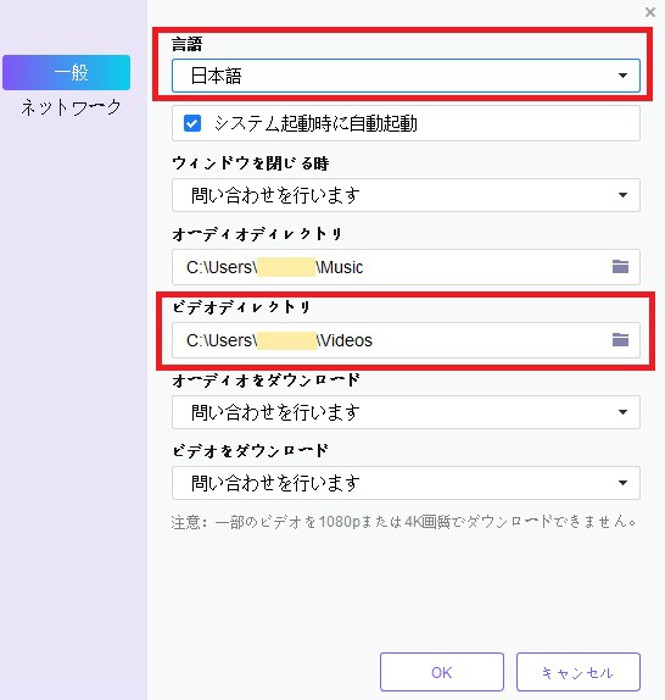Click the folder icon for オーディオディレクトリ
Viewport: 665px width, 700px height.
(620, 267)
